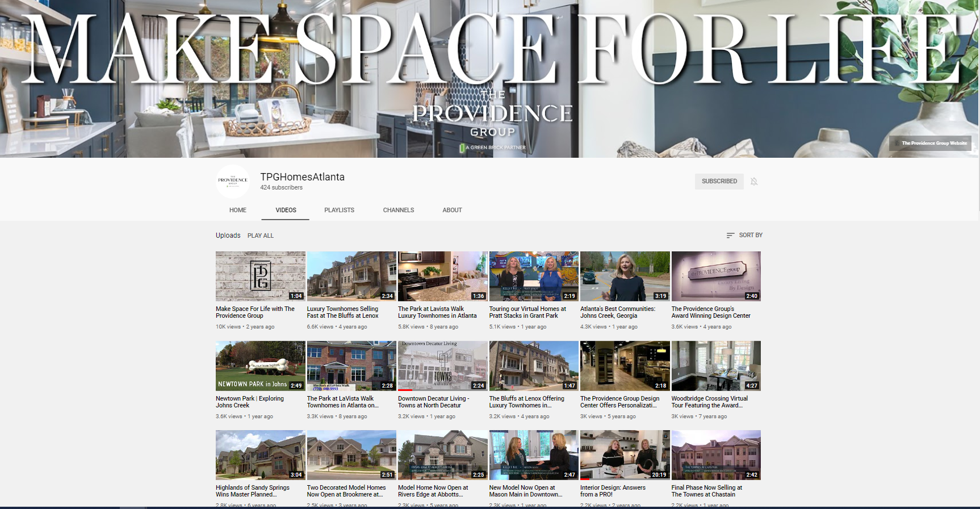Play The Park at LaVista Walk Townhomes in Atlanta thumbnail
This screenshot has width=980, height=509.
[351, 366]
